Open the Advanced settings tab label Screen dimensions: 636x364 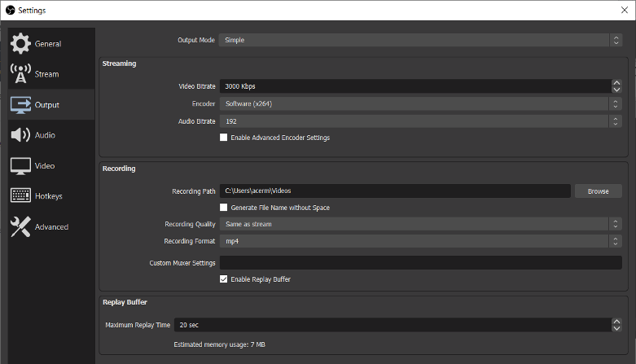point(51,227)
